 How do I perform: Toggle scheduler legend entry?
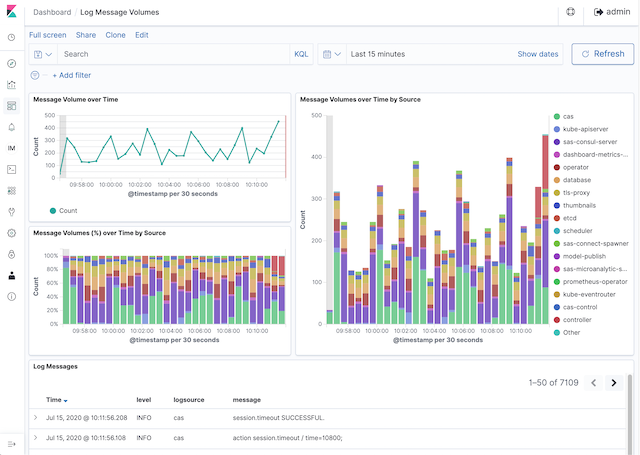coord(573,231)
